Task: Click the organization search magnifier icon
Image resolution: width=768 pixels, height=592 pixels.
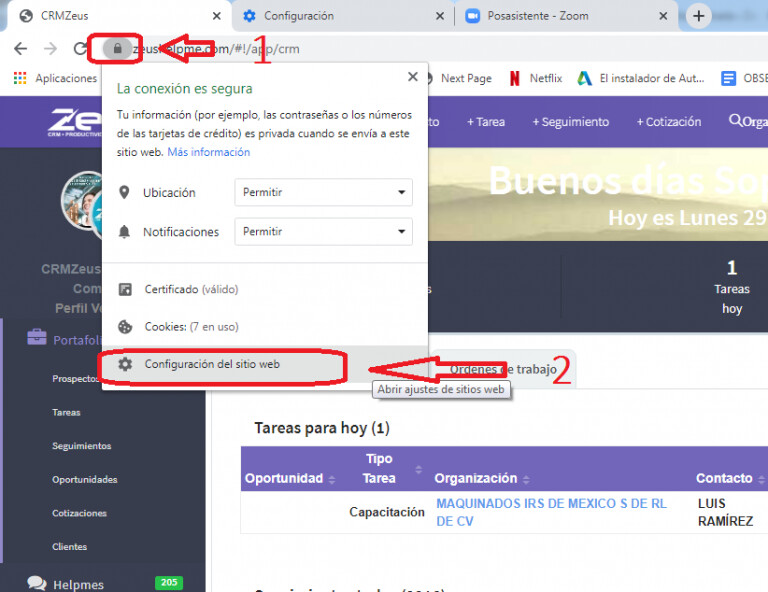Action: 735,120
